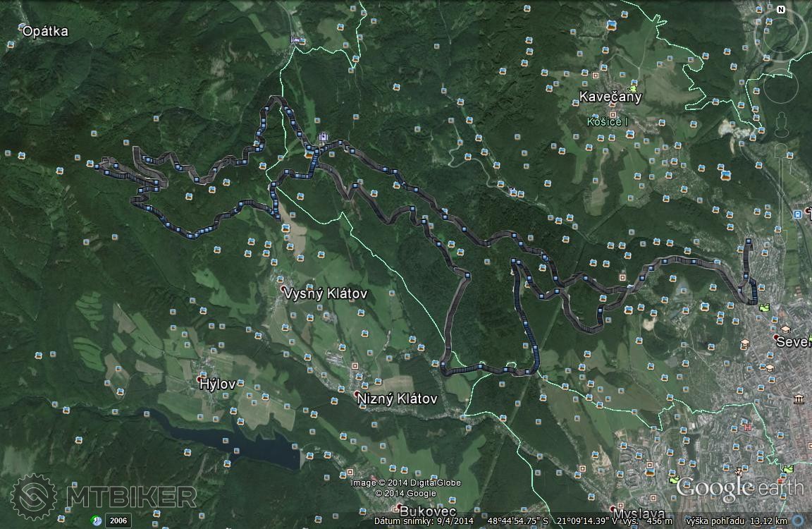Select the Kavečany place label
Screen dimensions: 812x529
(x=610, y=97)
